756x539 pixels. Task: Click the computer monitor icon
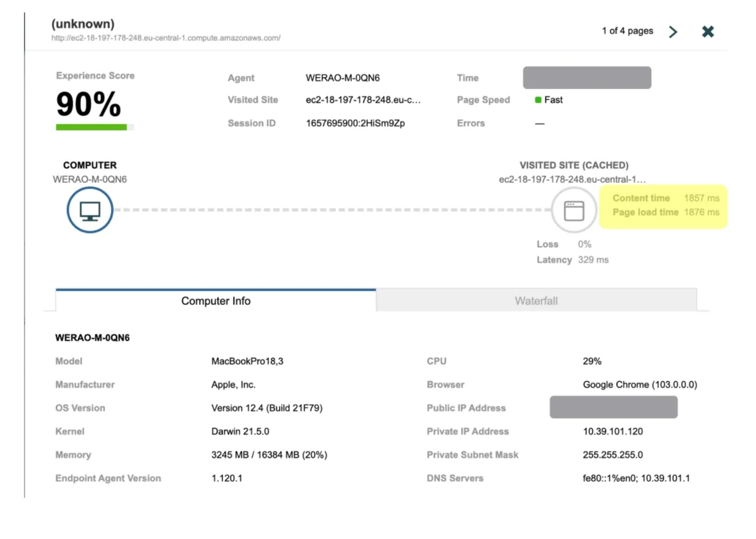pos(90,210)
